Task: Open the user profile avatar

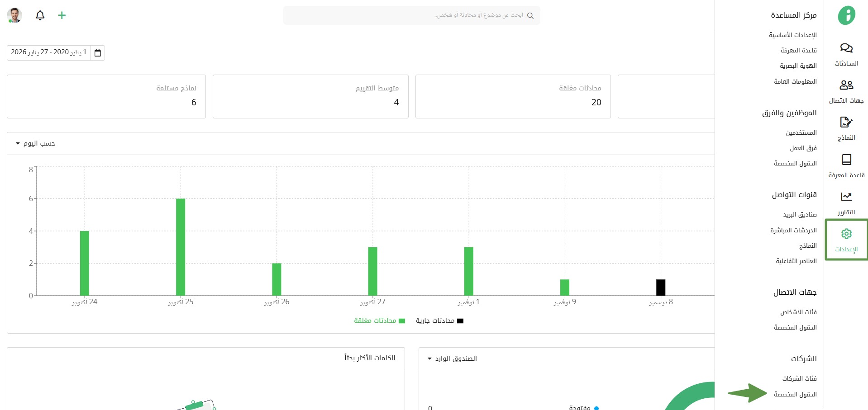Action: click(x=14, y=15)
